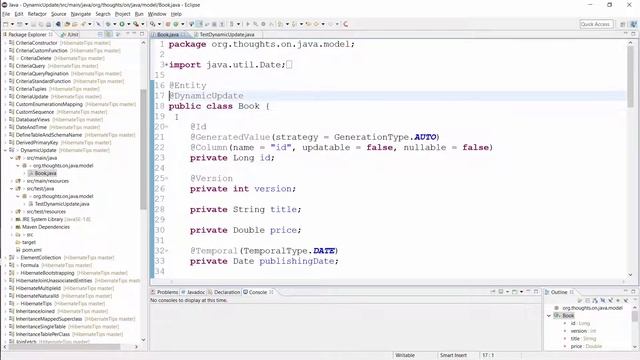
Task: Open the File menu
Action: [x=6, y=14]
